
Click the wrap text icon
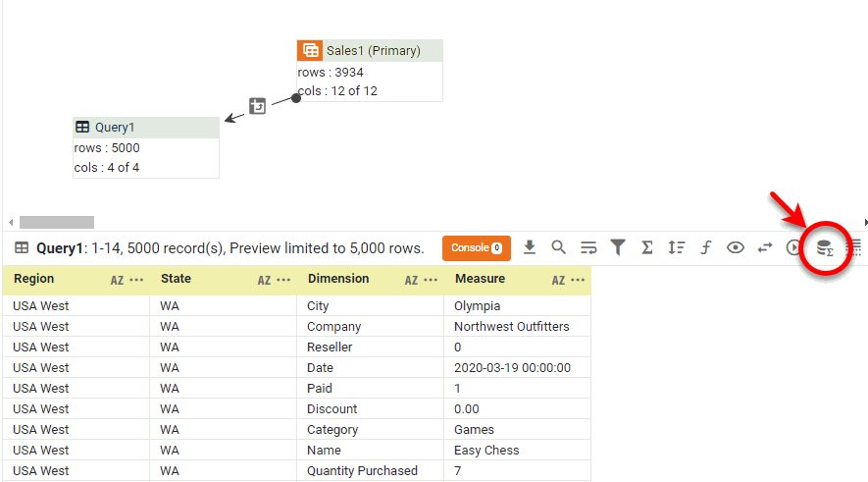588,248
